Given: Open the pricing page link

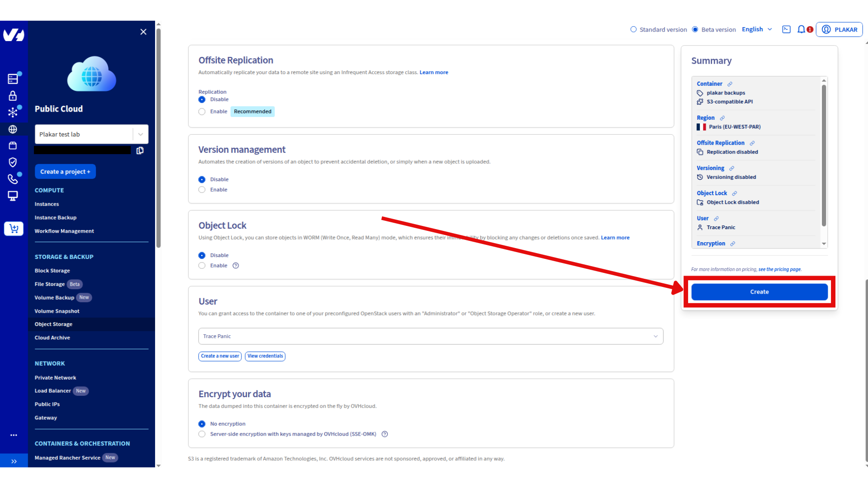Looking at the screenshot, I should click(779, 269).
